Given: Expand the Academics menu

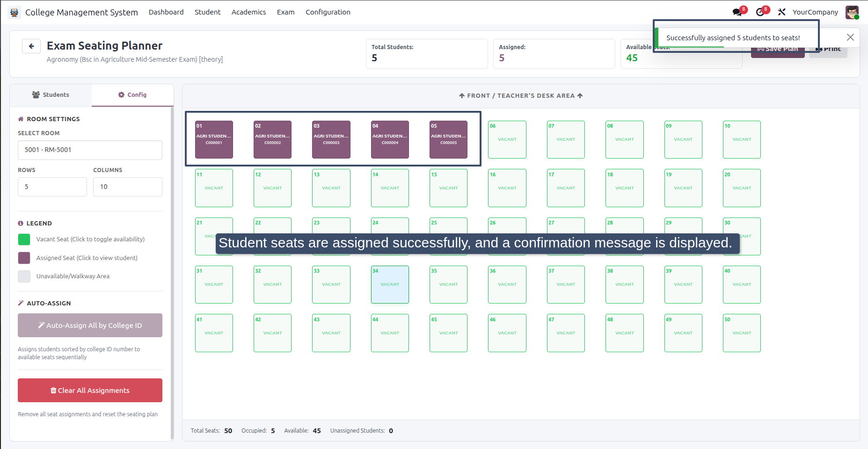Looking at the screenshot, I should (248, 12).
